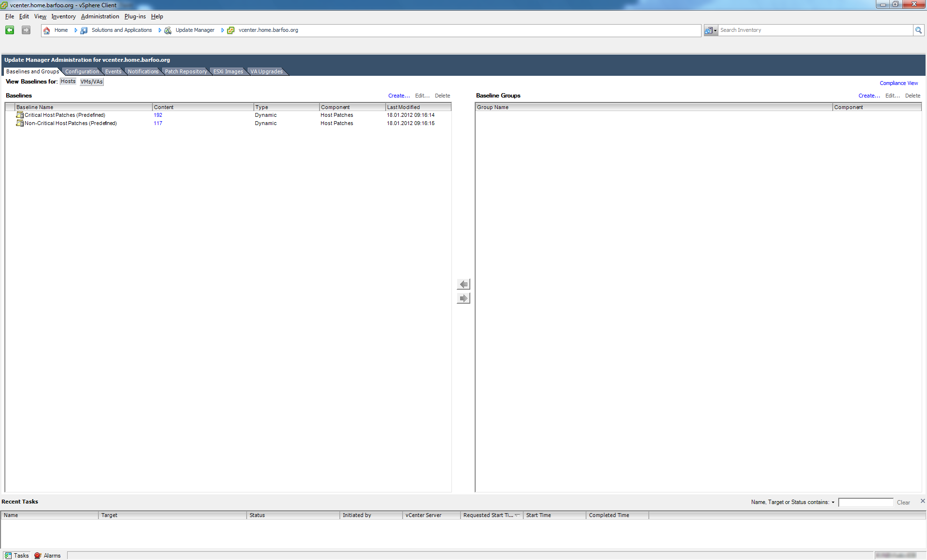Open the task filter criteria dropdown
Viewport: 927px width, 560px height.
click(x=833, y=503)
